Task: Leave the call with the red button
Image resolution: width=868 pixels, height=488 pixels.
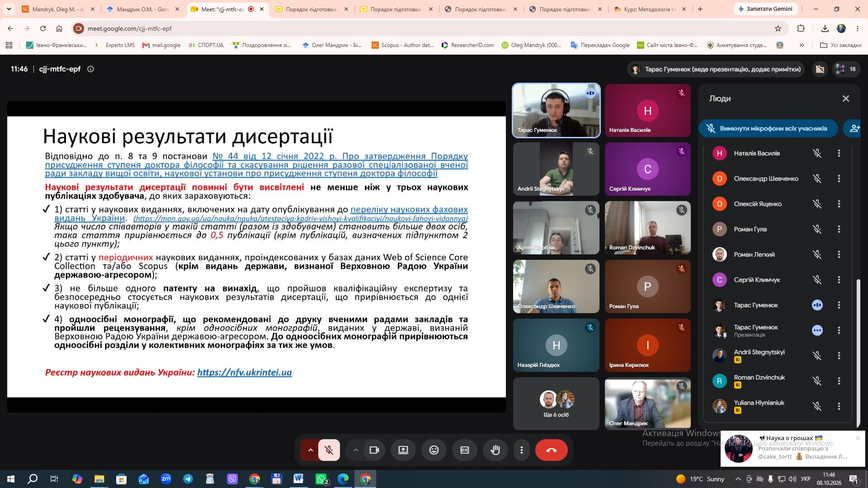Action: [552, 450]
